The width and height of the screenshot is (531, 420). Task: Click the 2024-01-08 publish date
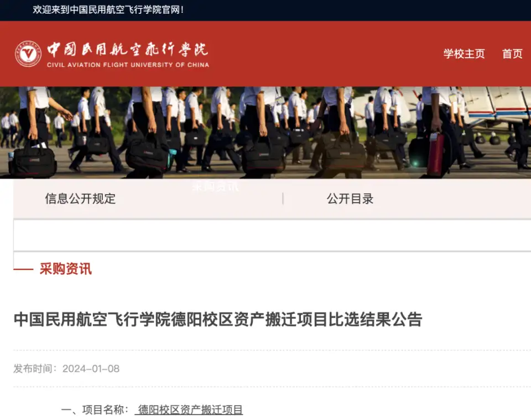[91, 369]
